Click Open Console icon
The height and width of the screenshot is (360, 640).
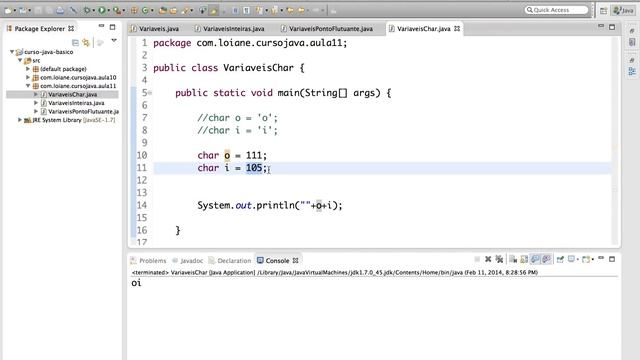[x=586, y=259]
